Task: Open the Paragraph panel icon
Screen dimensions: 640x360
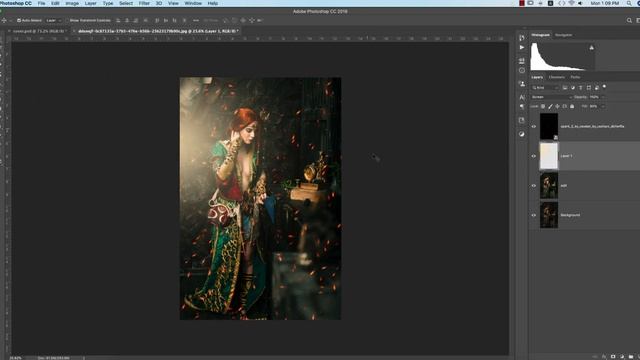Action: (x=522, y=107)
